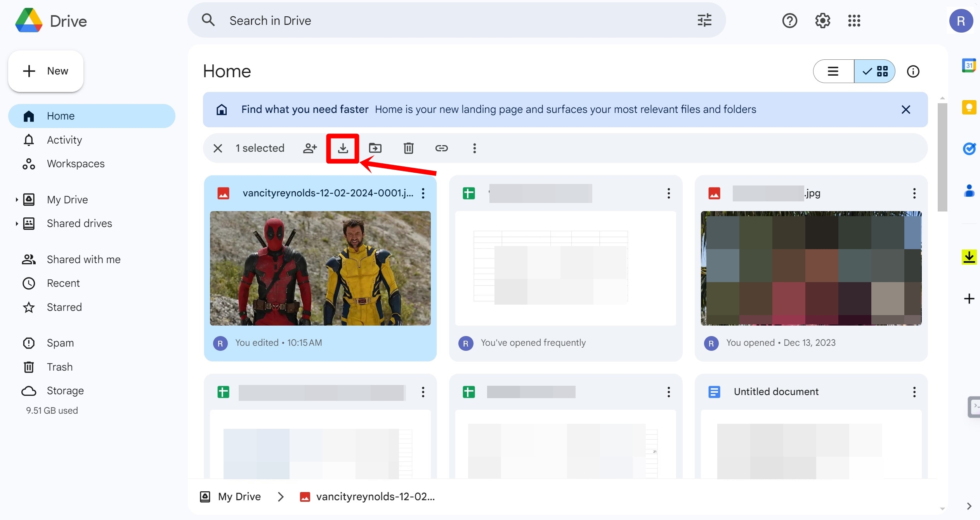Open Shared drives in the sidebar
Viewport: 980px width, 520px height.
pos(79,224)
